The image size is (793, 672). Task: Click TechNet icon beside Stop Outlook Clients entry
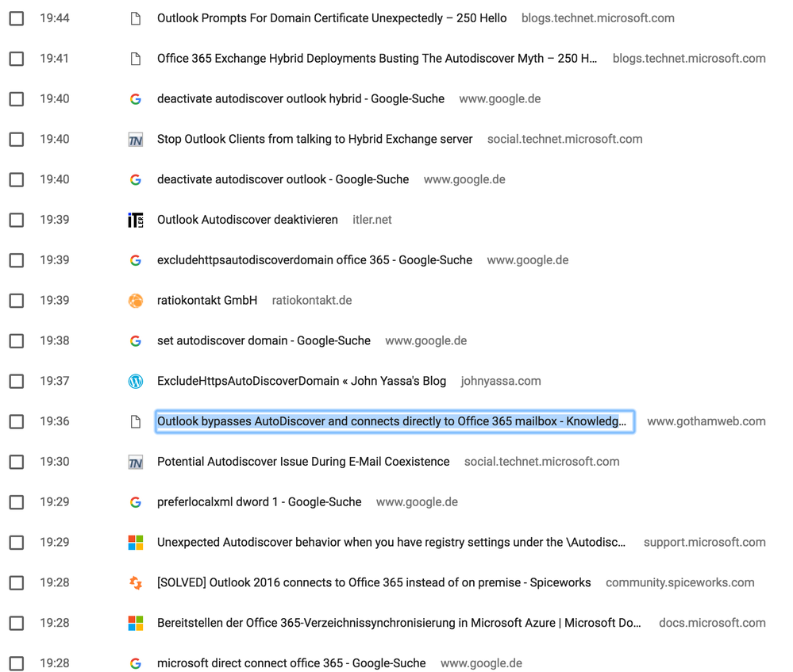136,140
